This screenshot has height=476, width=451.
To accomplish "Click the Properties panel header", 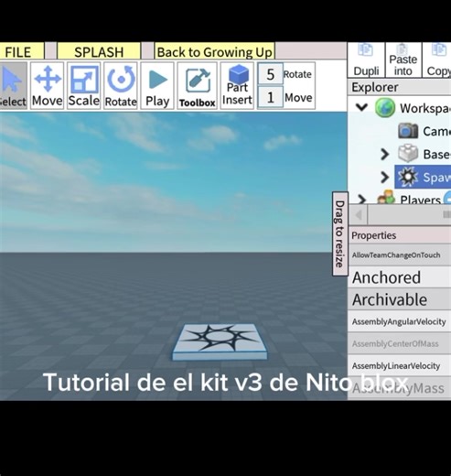I will (400, 235).
